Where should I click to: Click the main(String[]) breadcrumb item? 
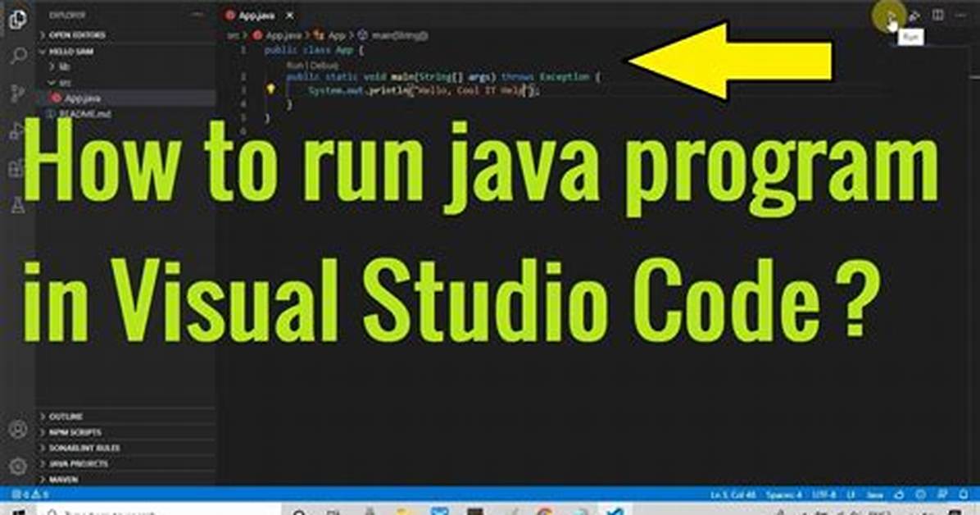coord(392,35)
